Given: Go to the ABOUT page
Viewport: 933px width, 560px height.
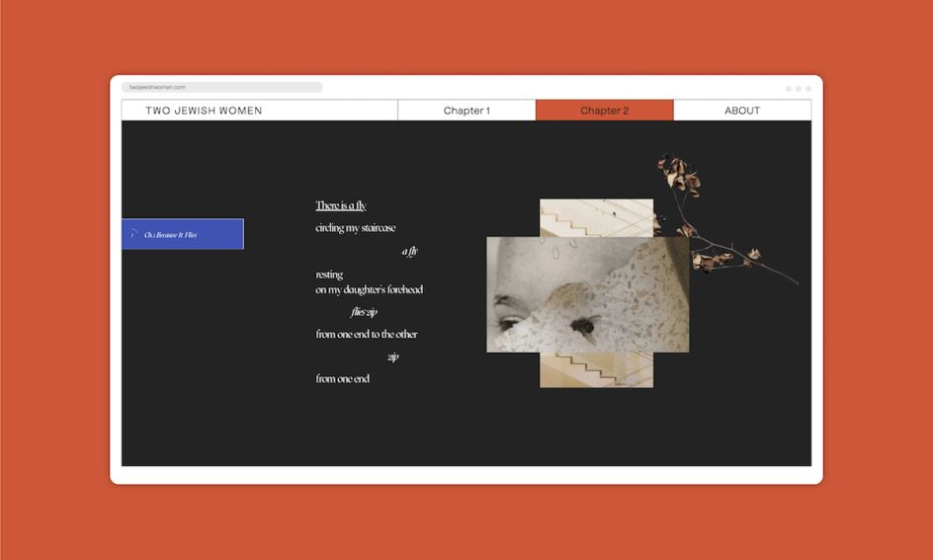Looking at the screenshot, I should [x=741, y=111].
